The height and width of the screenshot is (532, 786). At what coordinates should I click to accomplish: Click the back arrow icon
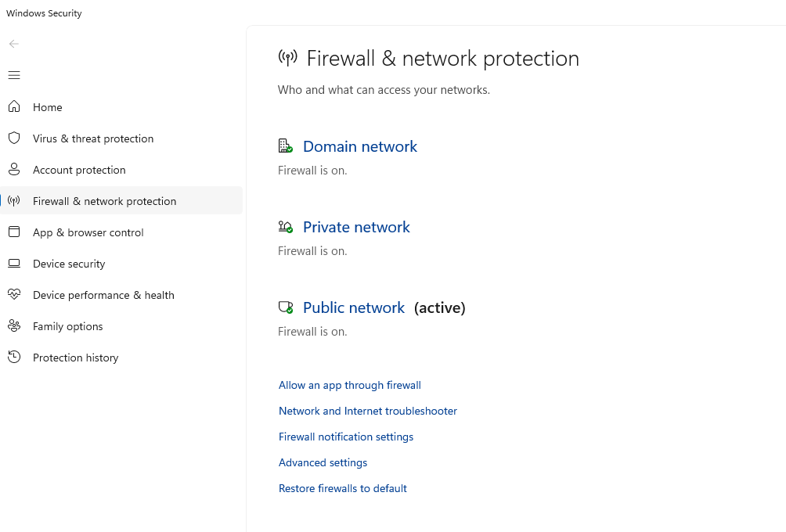[x=14, y=44]
